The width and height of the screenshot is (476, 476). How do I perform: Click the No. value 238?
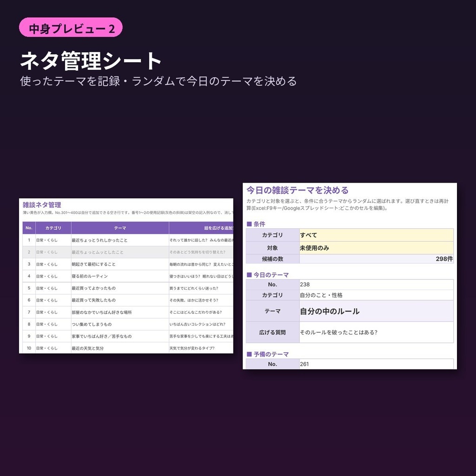305,284
